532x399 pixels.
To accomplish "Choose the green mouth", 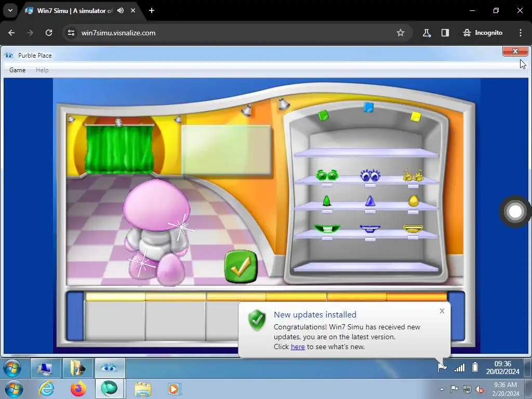I will pyautogui.click(x=327, y=229).
